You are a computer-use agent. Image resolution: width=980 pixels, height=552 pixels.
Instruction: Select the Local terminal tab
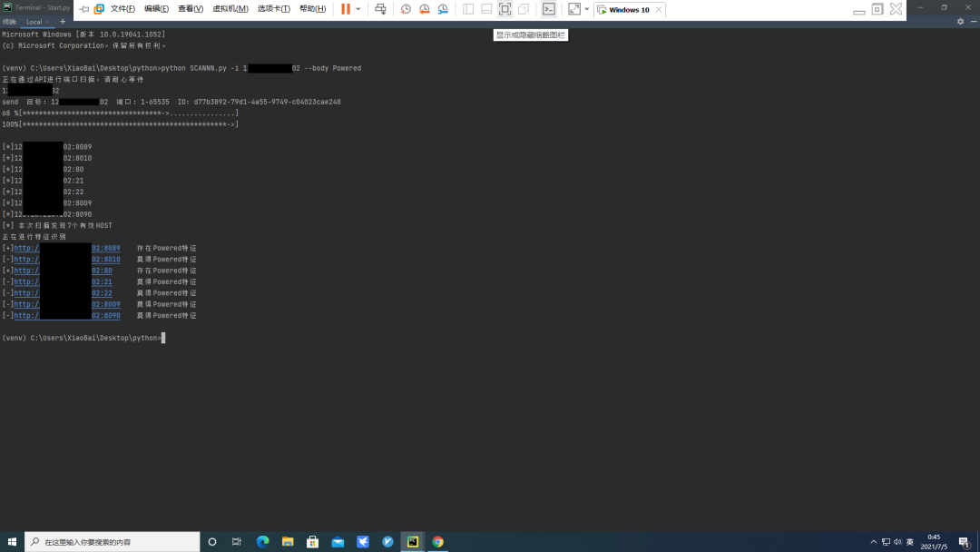pyautogui.click(x=34, y=22)
